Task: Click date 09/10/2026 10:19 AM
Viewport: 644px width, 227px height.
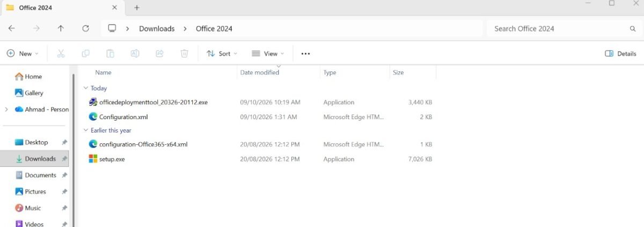Action: (270, 102)
